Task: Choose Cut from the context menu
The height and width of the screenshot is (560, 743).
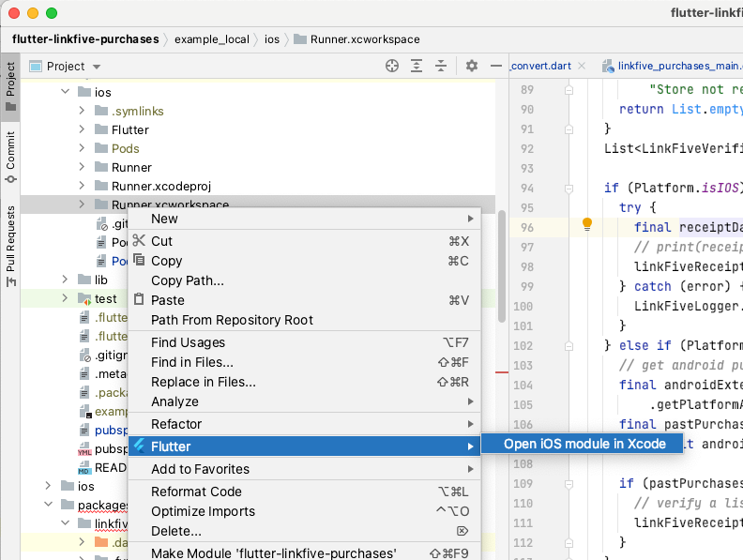Action: point(304,241)
